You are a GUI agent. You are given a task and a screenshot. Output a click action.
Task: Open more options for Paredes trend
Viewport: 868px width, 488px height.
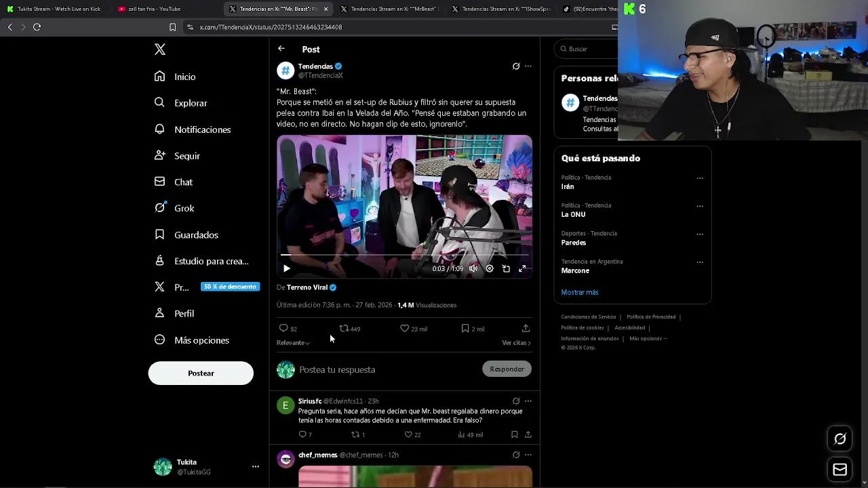point(700,235)
